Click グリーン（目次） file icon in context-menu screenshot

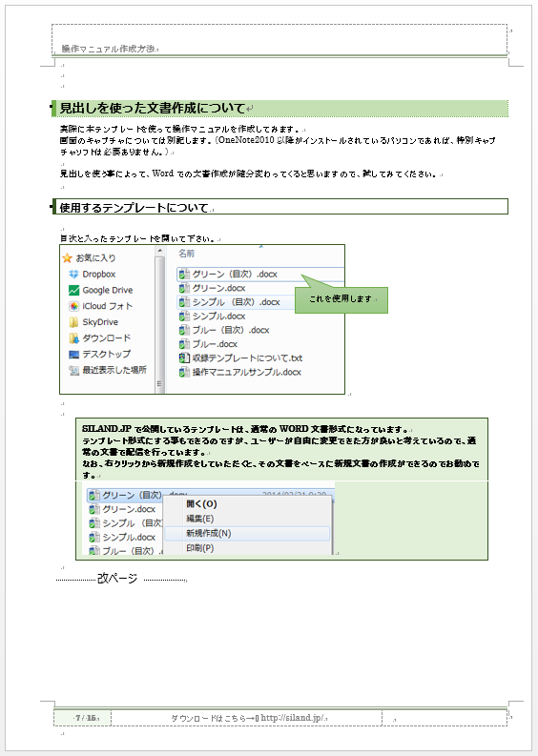coord(94,495)
